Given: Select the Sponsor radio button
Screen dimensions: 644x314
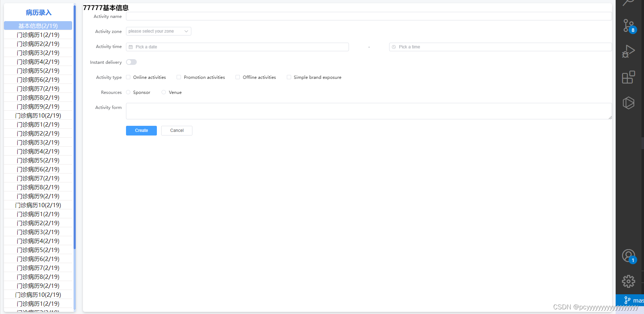Looking at the screenshot, I should 128,92.
